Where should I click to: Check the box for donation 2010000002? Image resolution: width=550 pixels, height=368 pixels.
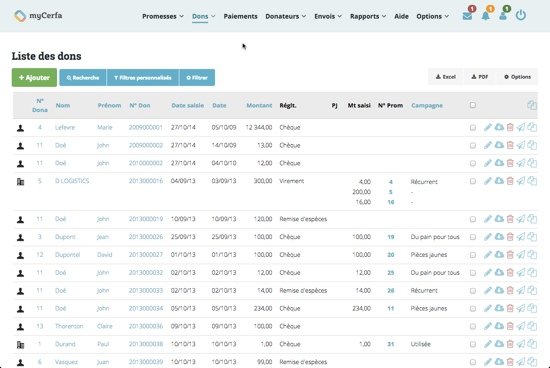[472, 163]
